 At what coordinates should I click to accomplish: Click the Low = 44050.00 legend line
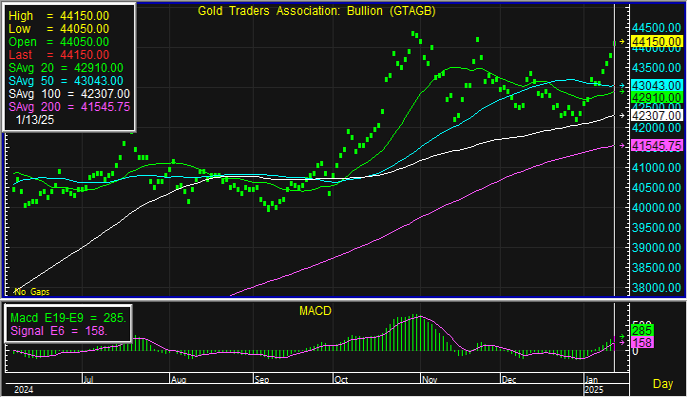click(59, 29)
